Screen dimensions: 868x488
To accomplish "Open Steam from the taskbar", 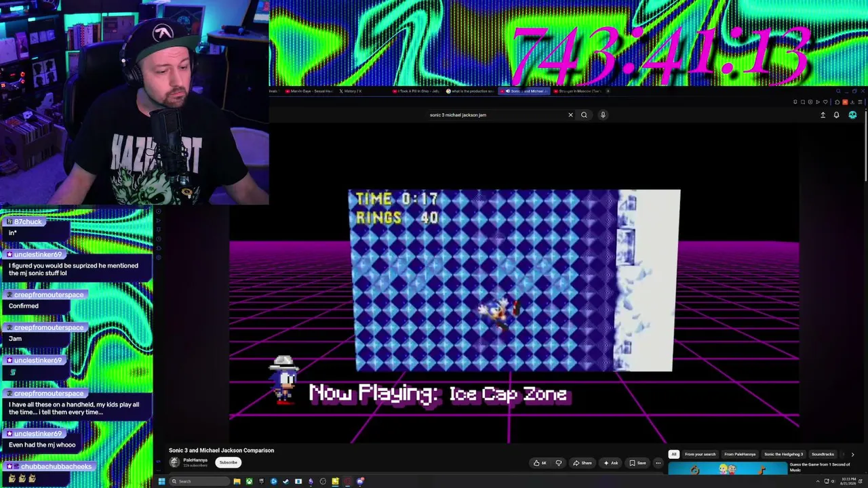I will pyautogui.click(x=285, y=481).
